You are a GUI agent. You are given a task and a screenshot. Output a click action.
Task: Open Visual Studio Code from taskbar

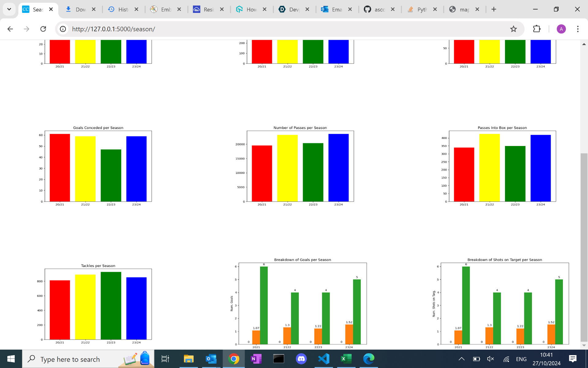[x=324, y=359]
